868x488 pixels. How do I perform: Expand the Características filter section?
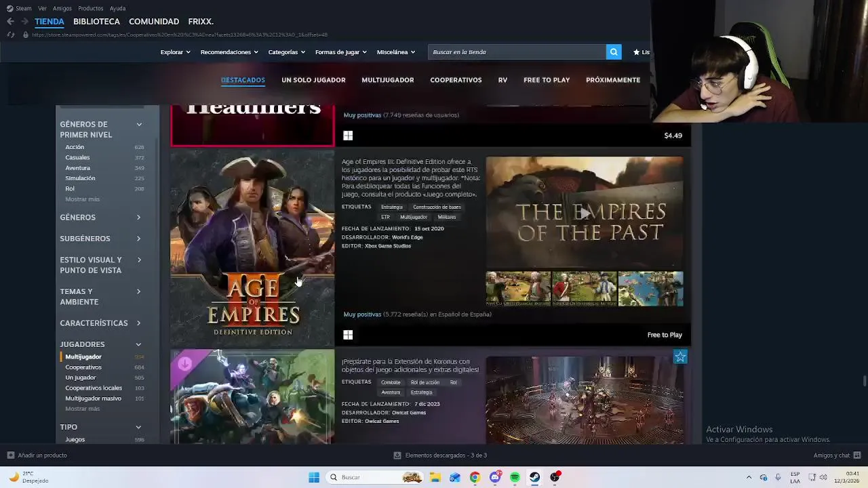pyautogui.click(x=138, y=323)
